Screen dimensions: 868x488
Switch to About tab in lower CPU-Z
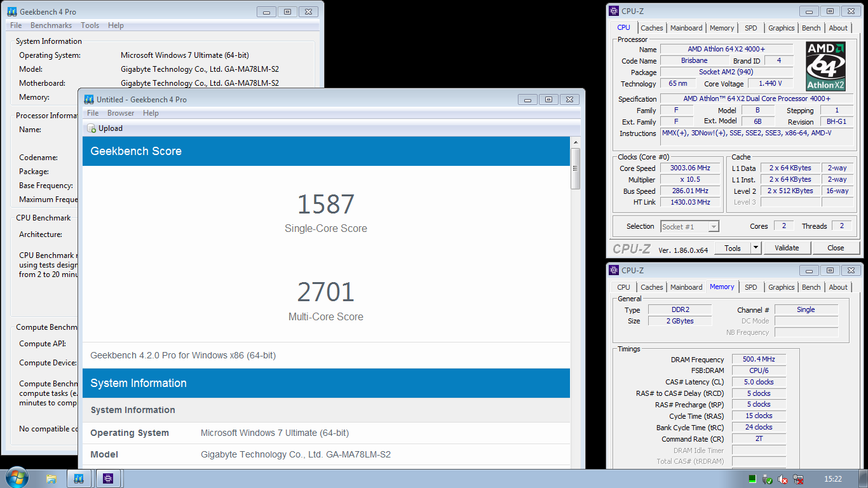tap(838, 287)
